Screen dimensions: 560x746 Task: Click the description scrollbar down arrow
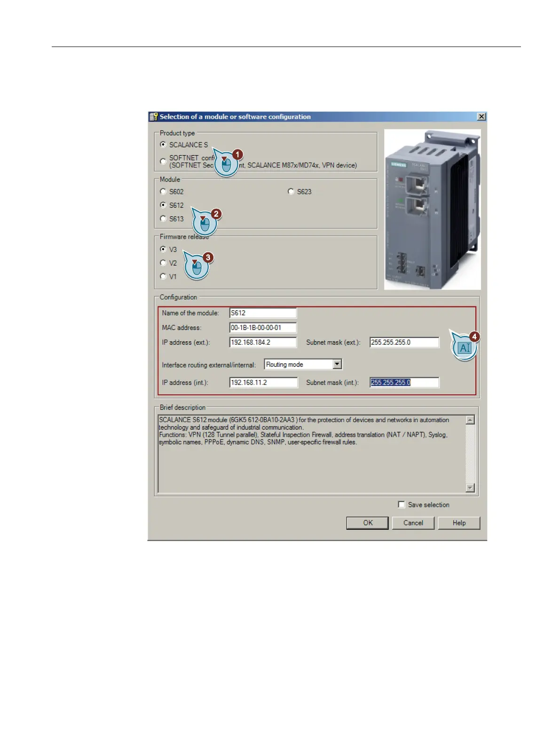tap(470, 488)
